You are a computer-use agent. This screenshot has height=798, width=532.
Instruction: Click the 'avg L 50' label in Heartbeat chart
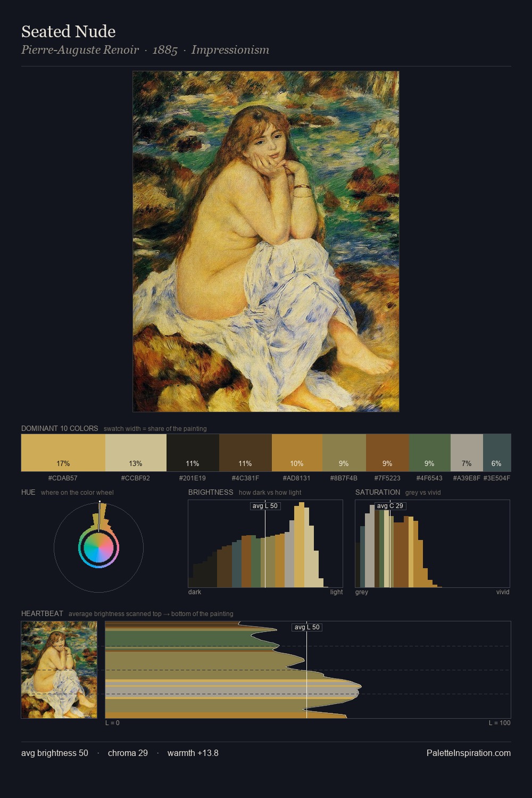[x=307, y=627]
